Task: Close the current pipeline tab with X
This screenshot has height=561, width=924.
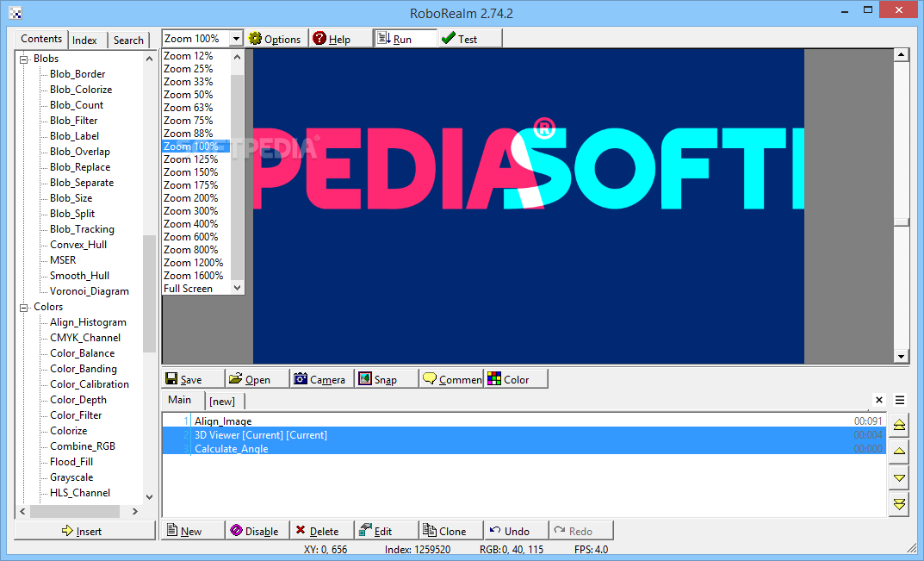Action: point(879,400)
